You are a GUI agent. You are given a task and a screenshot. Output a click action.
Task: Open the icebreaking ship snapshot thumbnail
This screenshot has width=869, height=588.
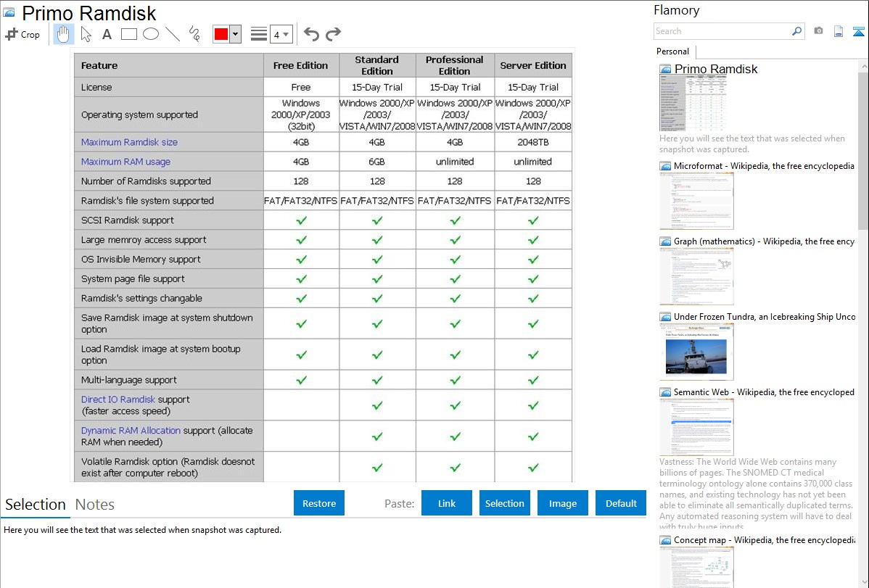pos(696,352)
